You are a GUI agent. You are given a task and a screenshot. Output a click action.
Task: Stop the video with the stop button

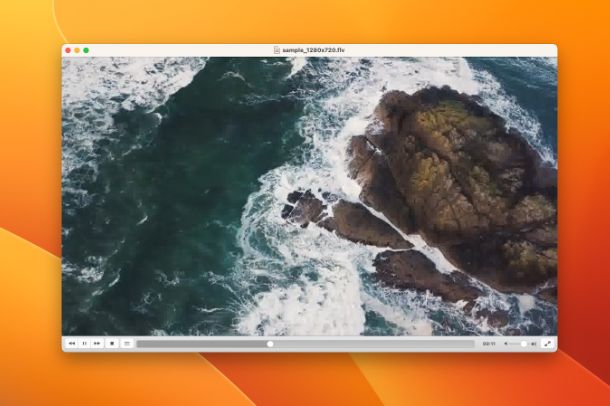(112, 344)
